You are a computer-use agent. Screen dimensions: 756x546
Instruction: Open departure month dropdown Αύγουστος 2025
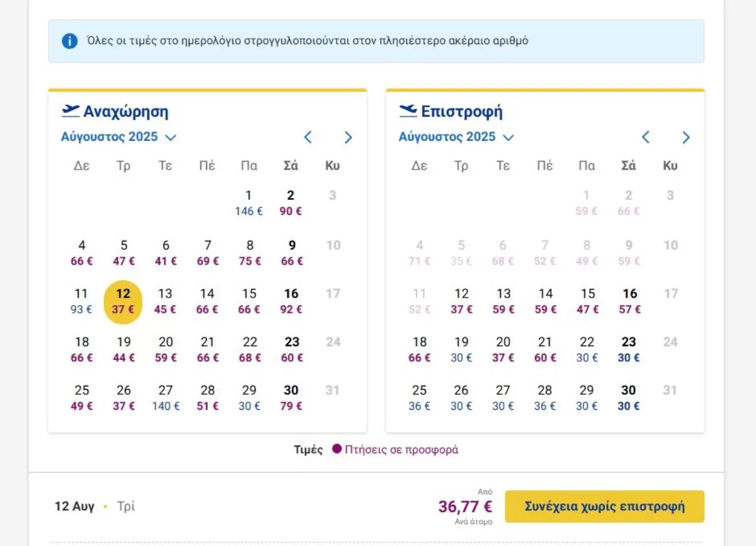click(118, 137)
